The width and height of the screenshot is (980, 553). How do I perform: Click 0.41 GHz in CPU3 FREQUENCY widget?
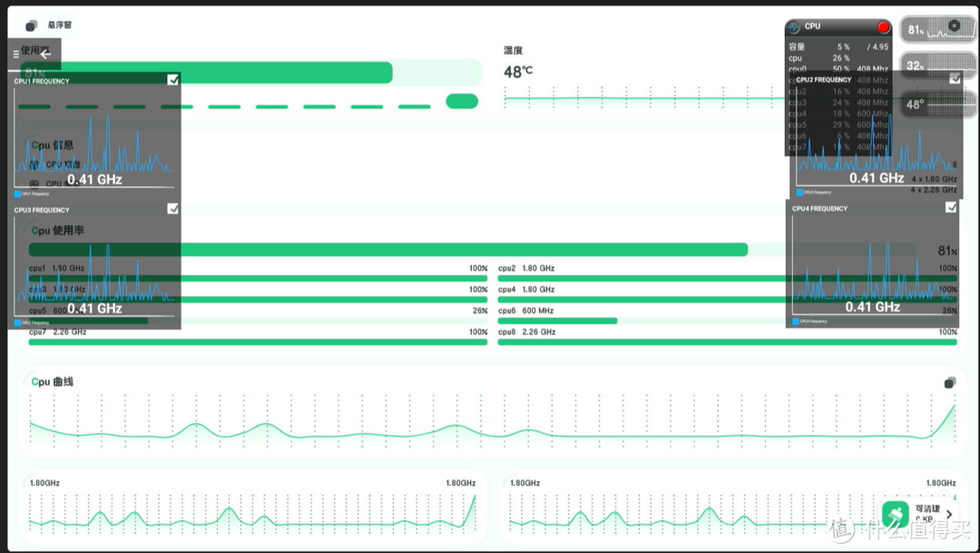coord(94,309)
